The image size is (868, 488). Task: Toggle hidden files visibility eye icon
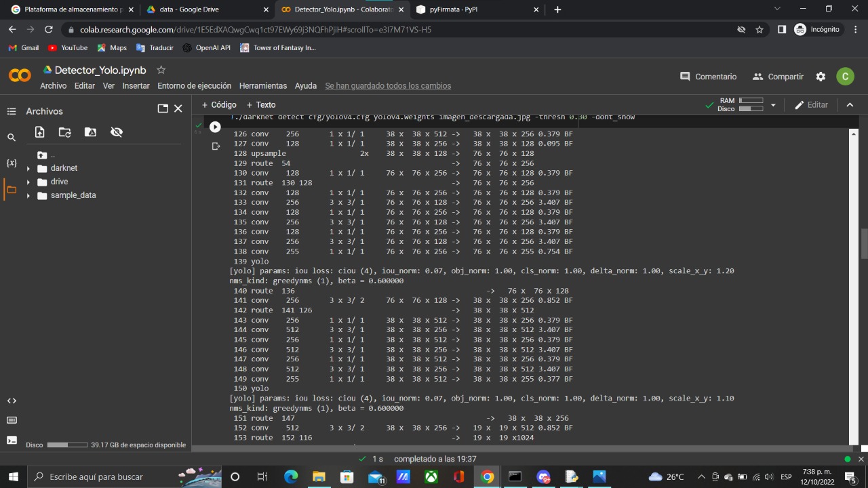coord(117,132)
